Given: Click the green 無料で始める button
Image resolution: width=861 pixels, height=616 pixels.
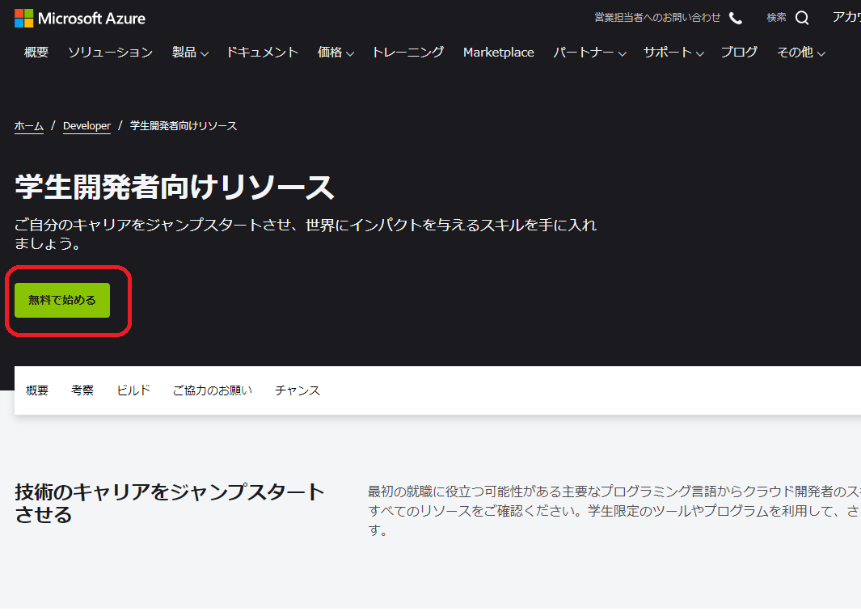Looking at the screenshot, I should 62,300.
